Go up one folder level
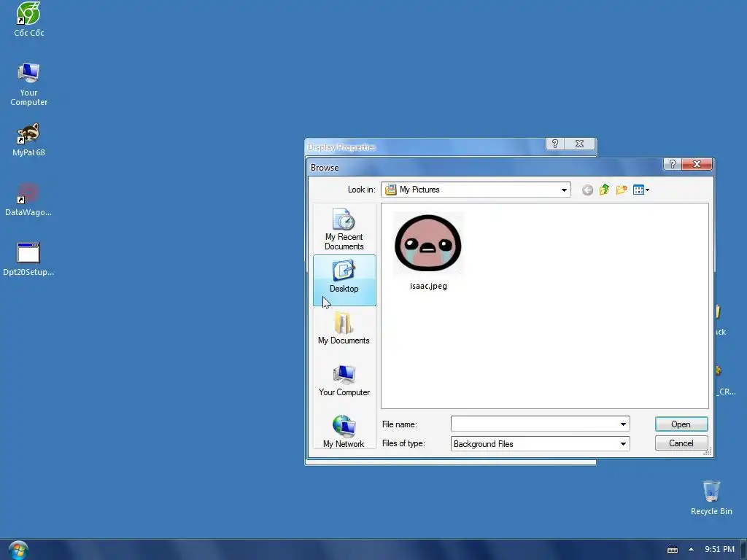The width and height of the screenshot is (747, 560). click(x=604, y=190)
